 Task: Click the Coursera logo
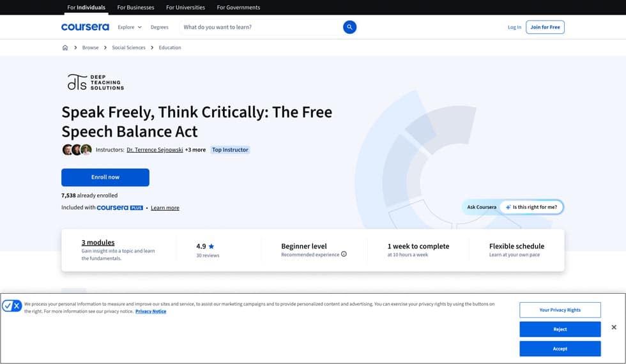[85, 27]
